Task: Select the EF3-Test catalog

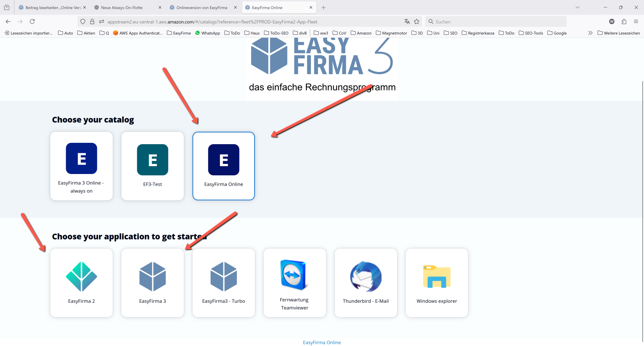Action: point(153,166)
